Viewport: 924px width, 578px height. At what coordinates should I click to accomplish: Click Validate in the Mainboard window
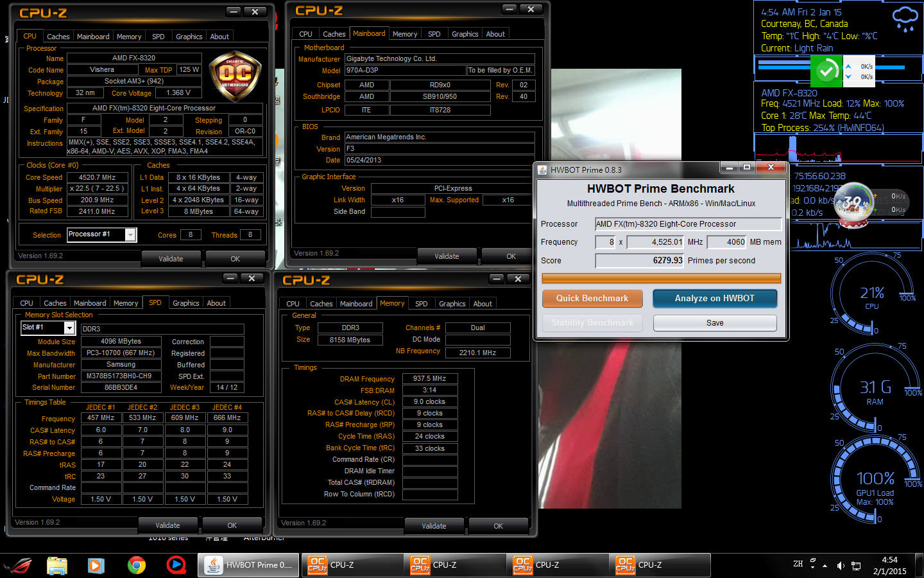[447, 256]
